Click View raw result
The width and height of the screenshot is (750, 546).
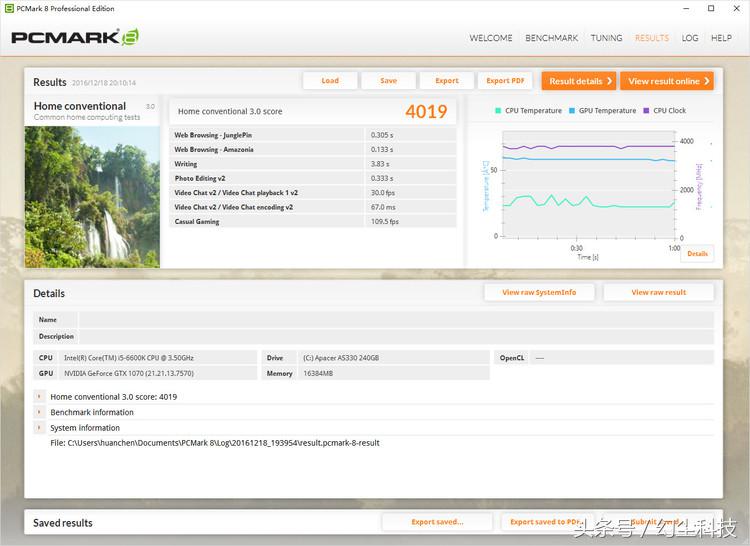658,292
